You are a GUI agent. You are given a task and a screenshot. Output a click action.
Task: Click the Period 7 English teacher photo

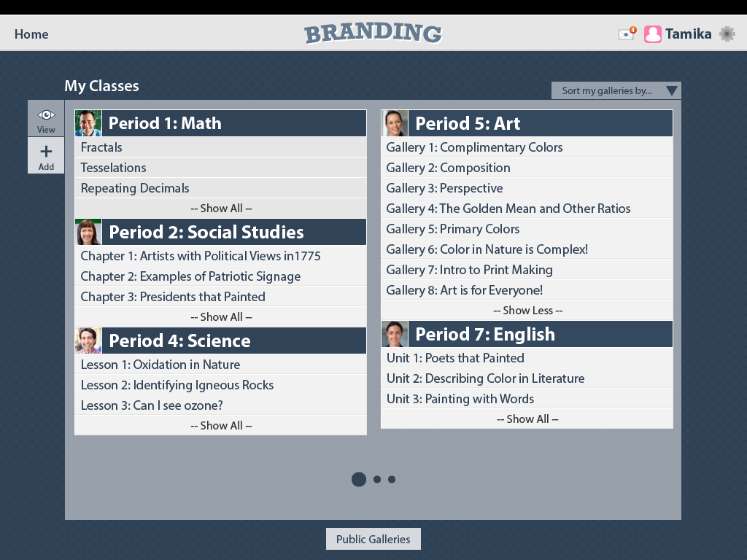coord(395,334)
